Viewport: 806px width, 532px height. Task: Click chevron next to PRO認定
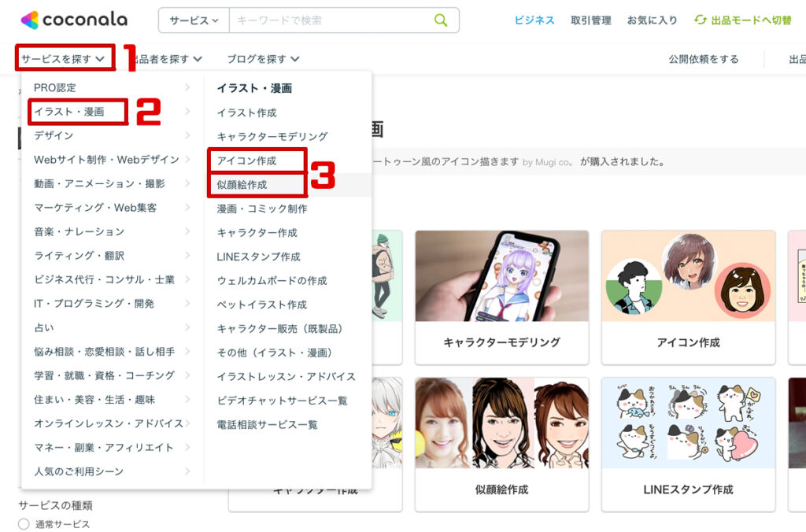point(187,87)
